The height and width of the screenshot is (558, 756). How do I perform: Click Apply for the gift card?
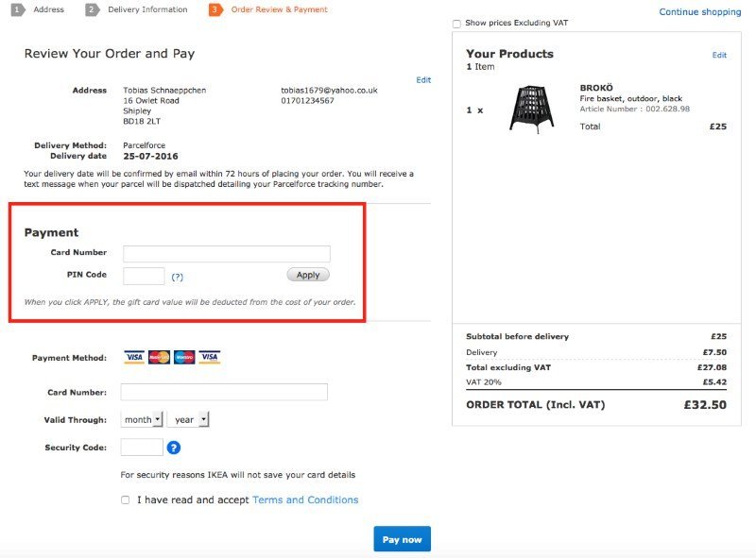click(310, 274)
